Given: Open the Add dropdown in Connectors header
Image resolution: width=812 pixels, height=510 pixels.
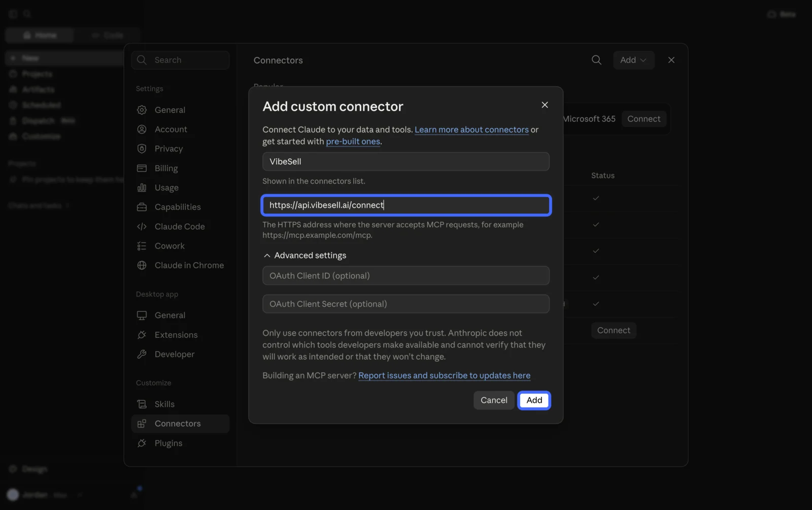Looking at the screenshot, I should [633, 60].
